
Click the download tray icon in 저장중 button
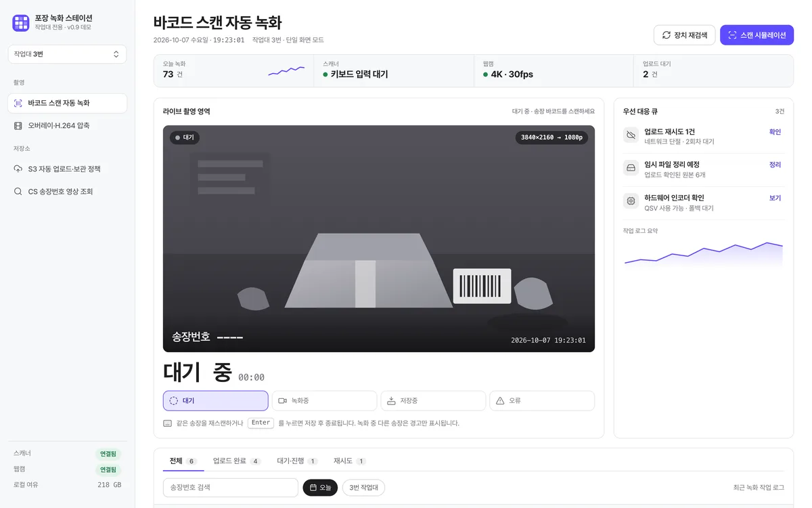[x=391, y=401]
